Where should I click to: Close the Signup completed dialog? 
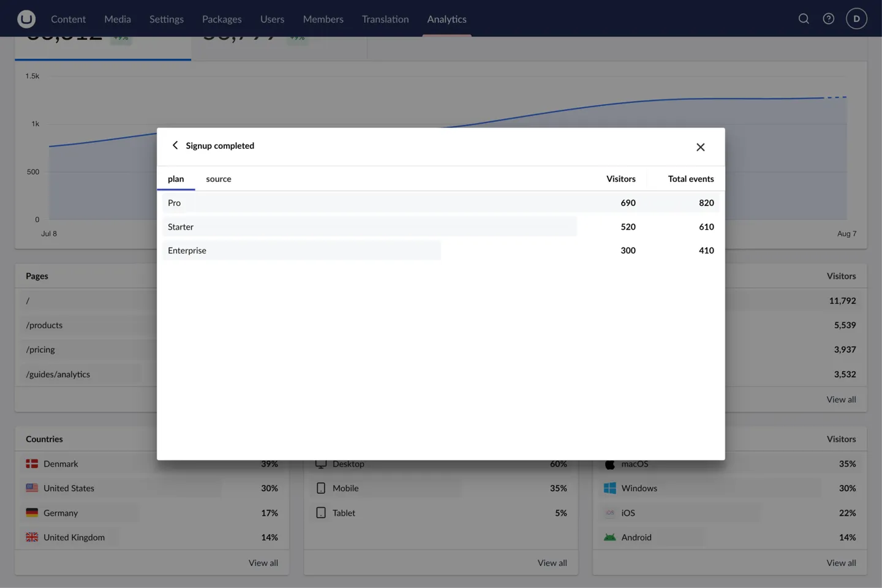[x=700, y=147]
